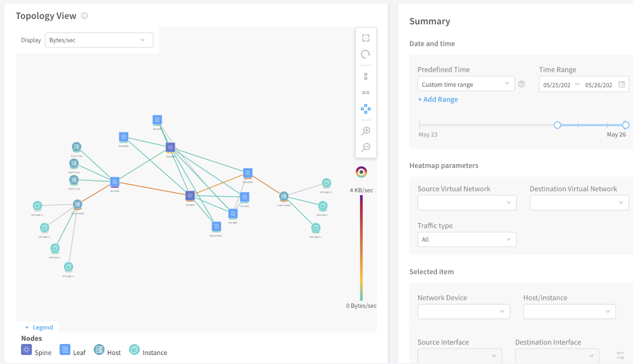The width and height of the screenshot is (633, 364).
Task: Click the left handle of the time slider
Action: pyautogui.click(x=557, y=125)
